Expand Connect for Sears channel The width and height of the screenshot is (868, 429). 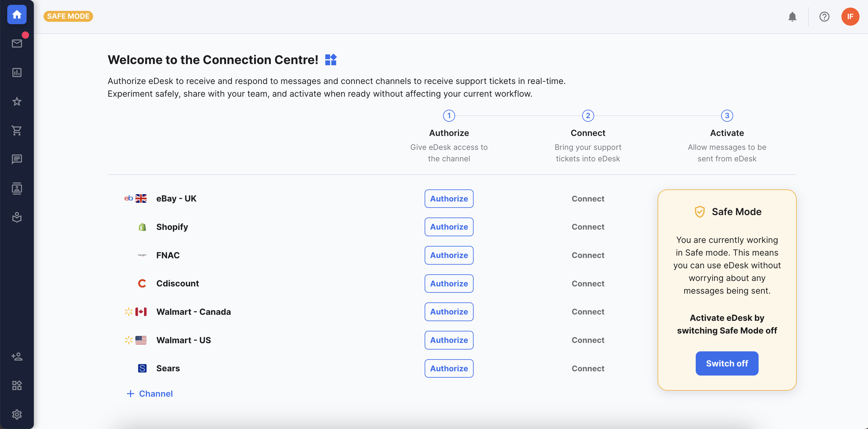click(588, 368)
